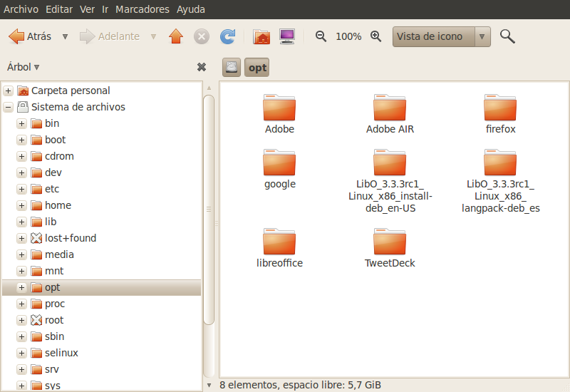The width and height of the screenshot is (570, 392).
Task: Click the Computer icon in toolbar
Action: (x=287, y=36)
